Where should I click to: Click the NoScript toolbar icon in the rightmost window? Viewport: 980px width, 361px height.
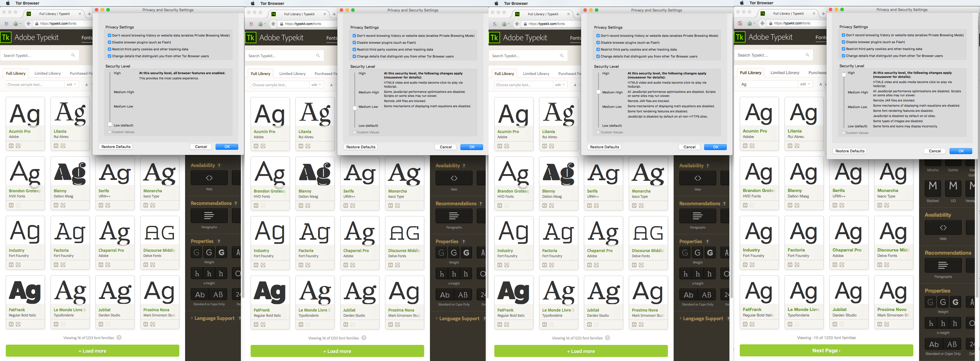coord(740,23)
